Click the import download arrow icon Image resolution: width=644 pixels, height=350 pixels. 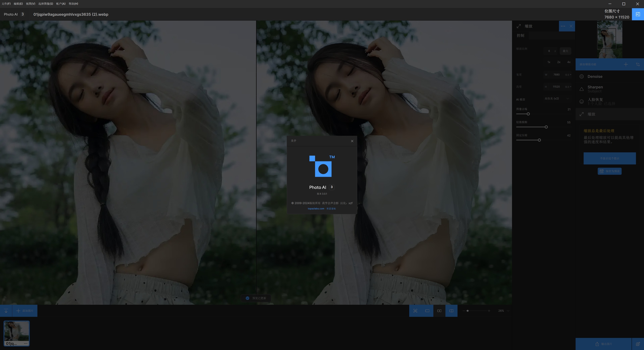click(x=6, y=311)
